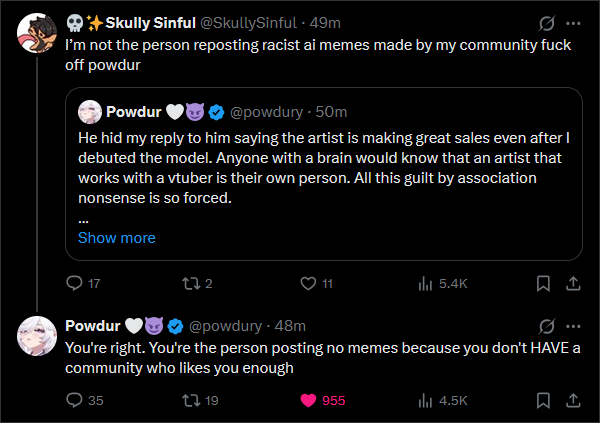Unlike Powdur's reply with 955 likes

coord(323,400)
